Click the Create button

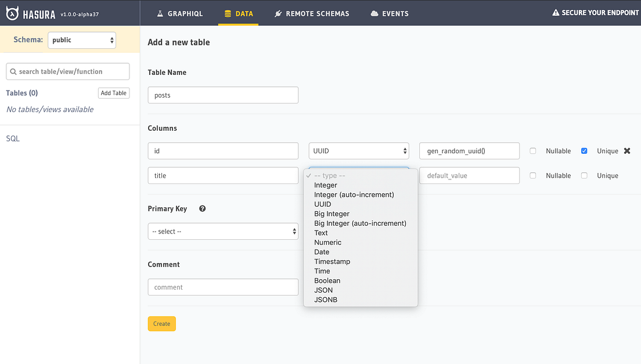[161, 324]
